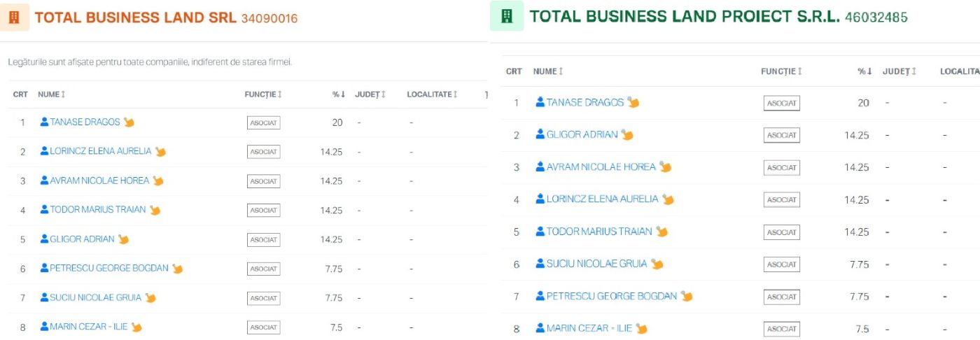Open TANASE DRAGOS link in left table
This screenshot has width=980, height=340.
(85, 122)
